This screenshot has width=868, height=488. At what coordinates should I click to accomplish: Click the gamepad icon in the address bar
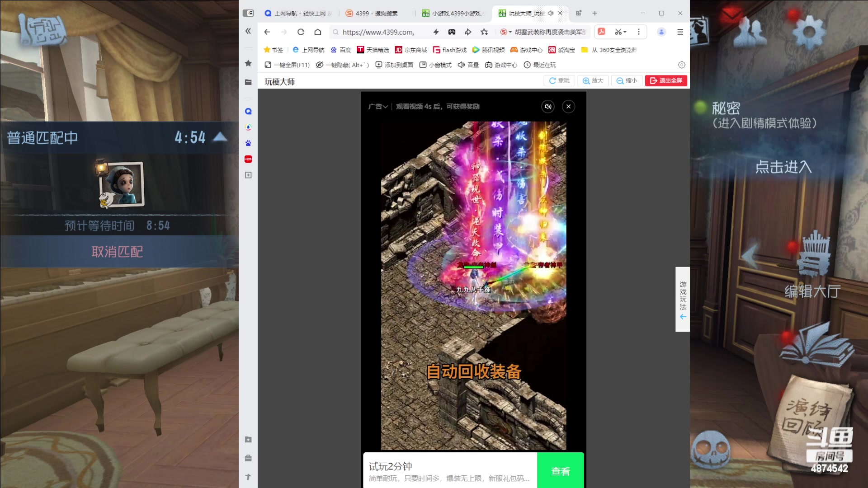[452, 32]
